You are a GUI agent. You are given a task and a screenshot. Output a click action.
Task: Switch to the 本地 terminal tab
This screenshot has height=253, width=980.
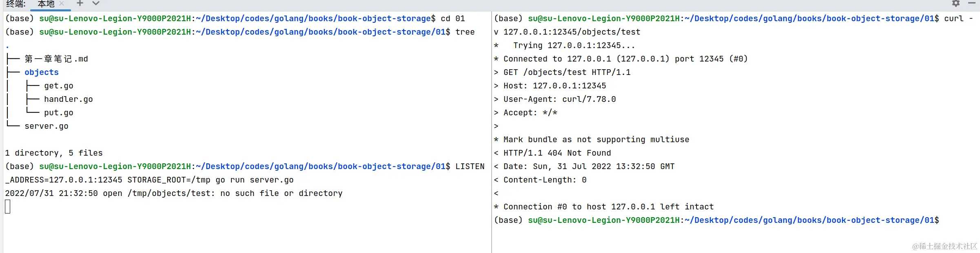[46, 4]
